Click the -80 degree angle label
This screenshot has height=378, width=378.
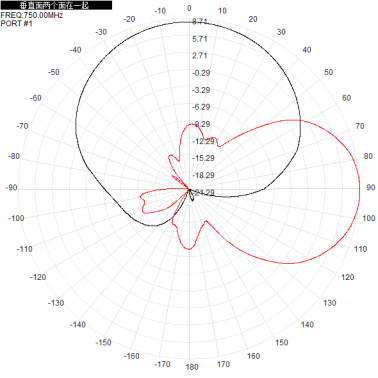[14, 156]
